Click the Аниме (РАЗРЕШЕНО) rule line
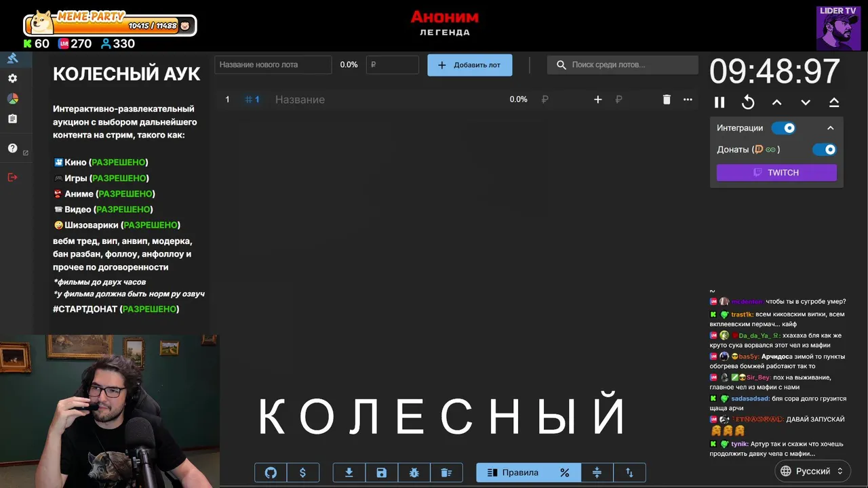The width and height of the screenshot is (868, 488). pos(104,194)
